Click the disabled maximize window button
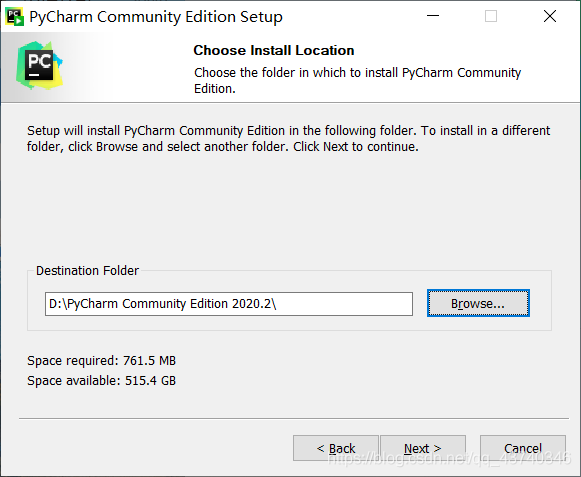Viewport: 581px width, 477px height. click(x=491, y=16)
